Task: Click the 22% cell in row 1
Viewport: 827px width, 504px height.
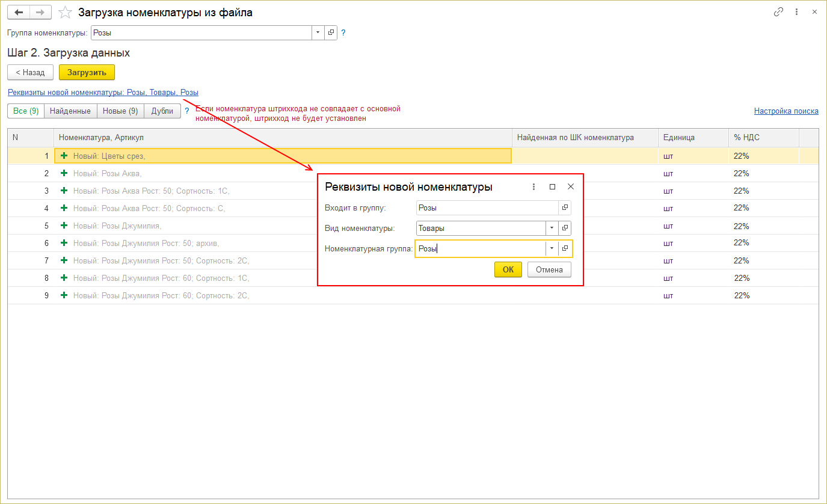Action: click(764, 156)
